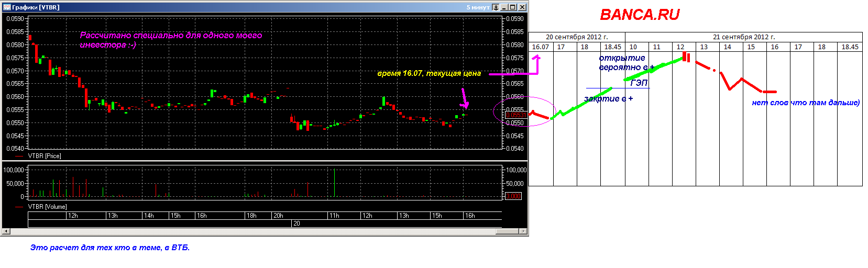Select the VTBR [Volume] legend entry
The image size is (868, 268).
[x=47, y=207]
